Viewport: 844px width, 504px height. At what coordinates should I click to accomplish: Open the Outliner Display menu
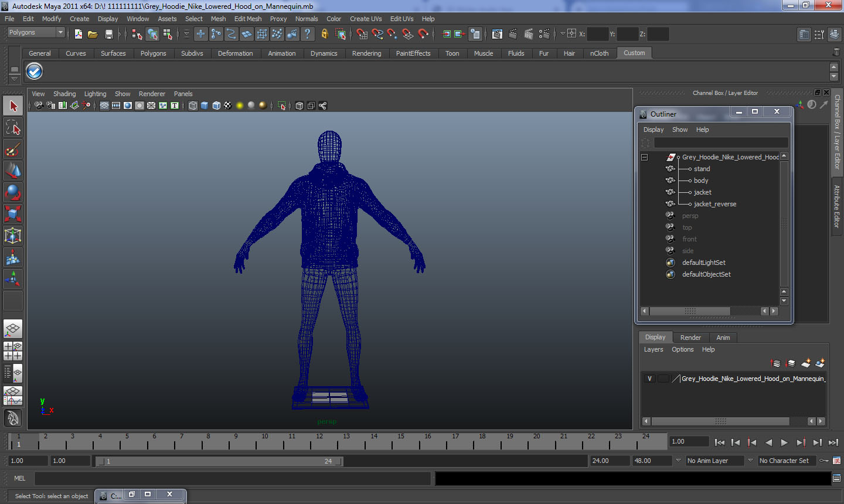pos(654,130)
